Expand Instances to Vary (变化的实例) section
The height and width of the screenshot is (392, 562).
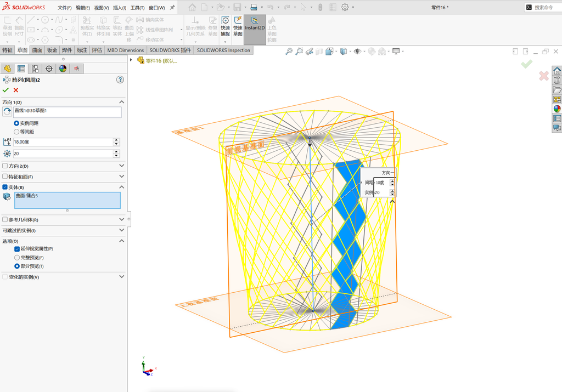(121, 277)
